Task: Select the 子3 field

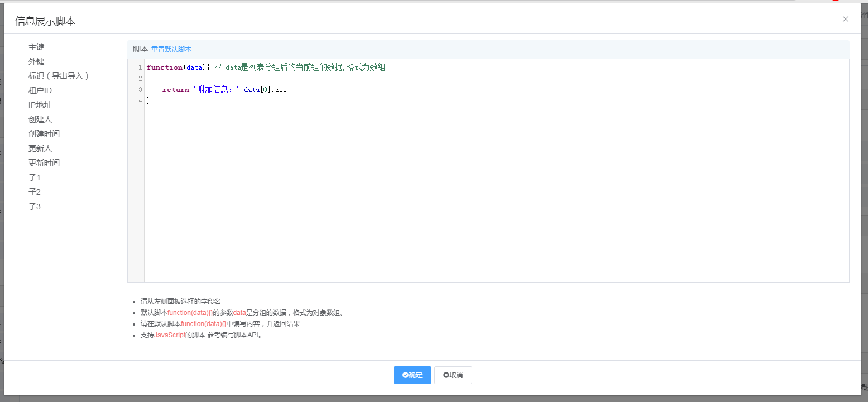Action: coord(35,206)
